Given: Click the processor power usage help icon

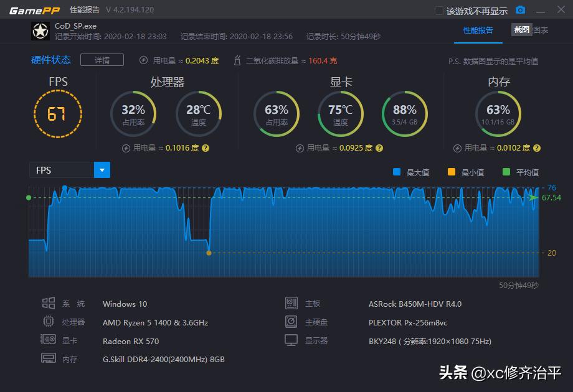Looking at the screenshot, I should click(x=206, y=148).
